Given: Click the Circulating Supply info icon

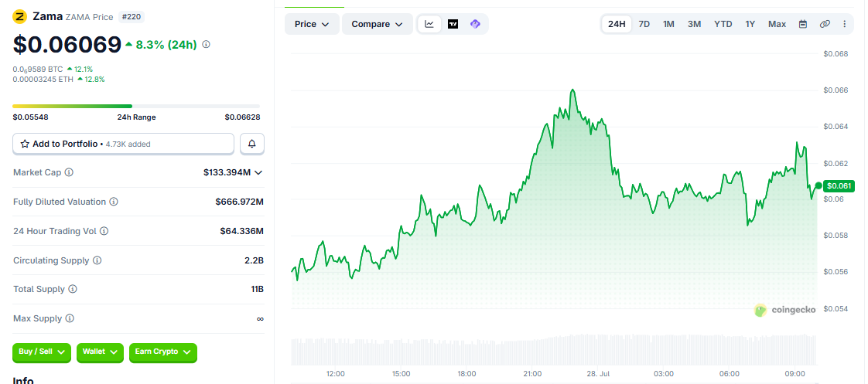Looking at the screenshot, I should (97, 260).
